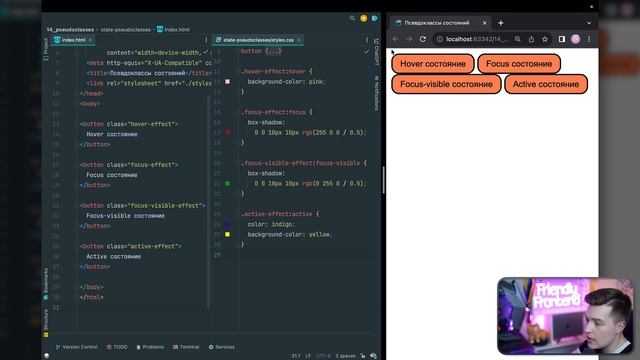This screenshot has height=360, width=640.
Task: Open the TODO tool window
Action: (117, 347)
